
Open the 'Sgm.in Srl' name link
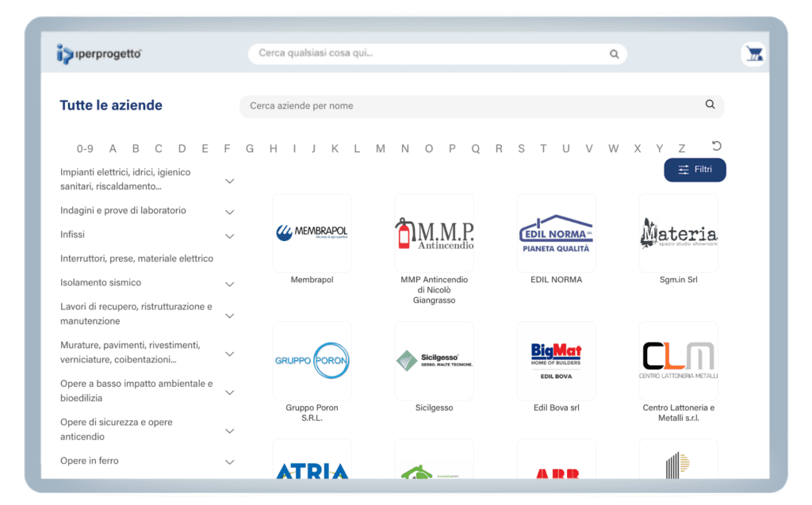pyautogui.click(x=679, y=280)
